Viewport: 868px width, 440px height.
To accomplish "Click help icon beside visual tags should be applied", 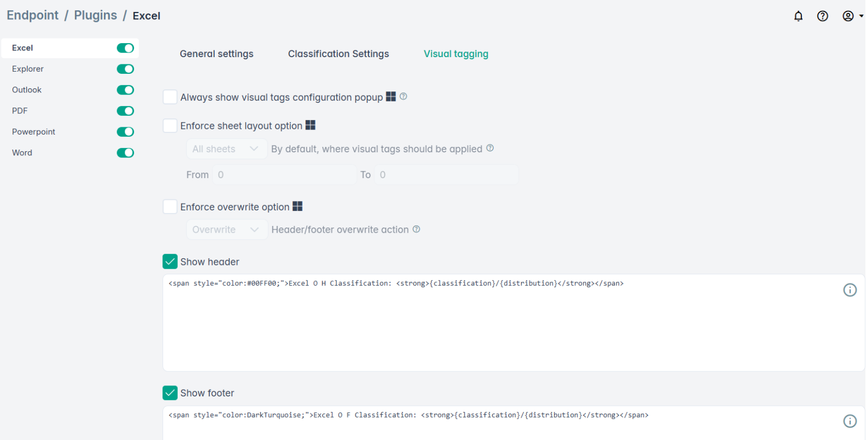I will (490, 148).
